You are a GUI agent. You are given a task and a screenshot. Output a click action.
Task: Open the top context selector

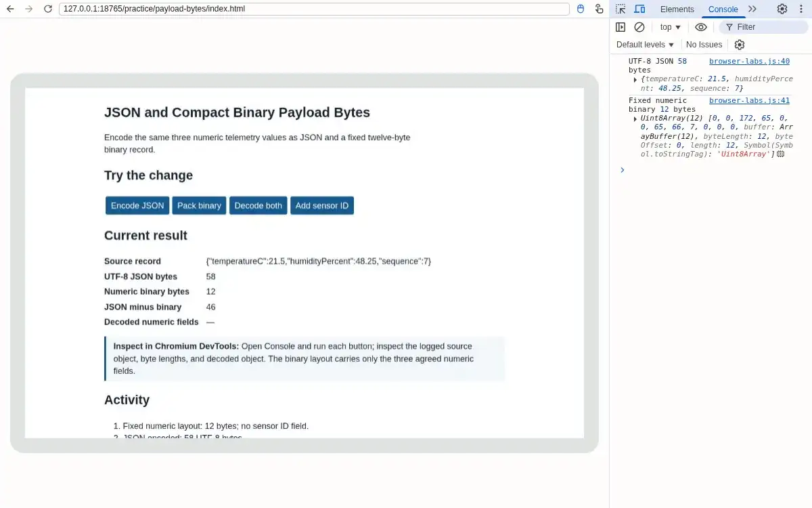point(671,27)
